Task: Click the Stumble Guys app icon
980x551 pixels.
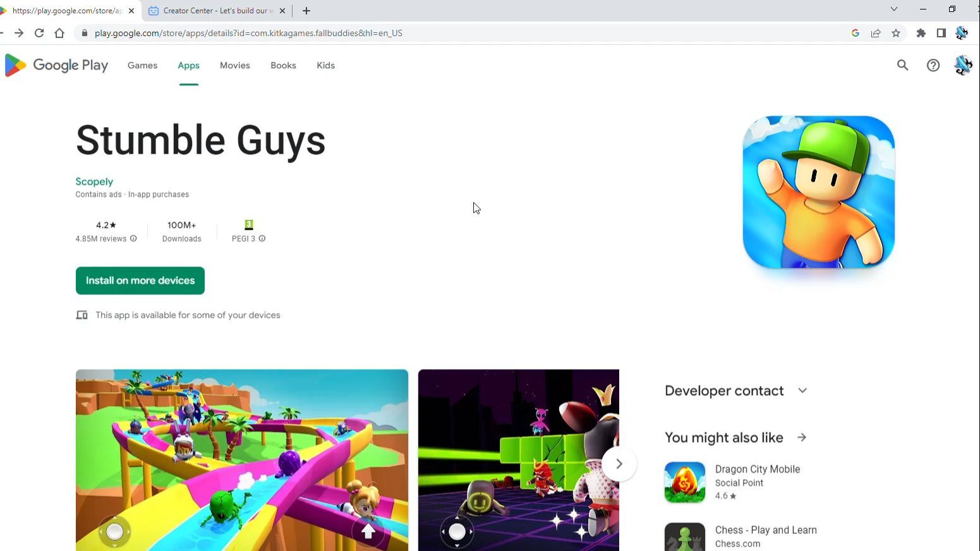Action: pos(818,191)
